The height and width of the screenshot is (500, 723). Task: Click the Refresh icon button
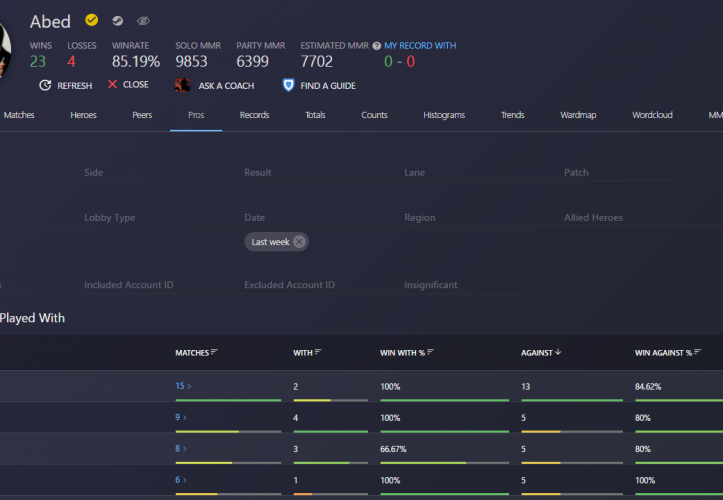tap(45, 85)
